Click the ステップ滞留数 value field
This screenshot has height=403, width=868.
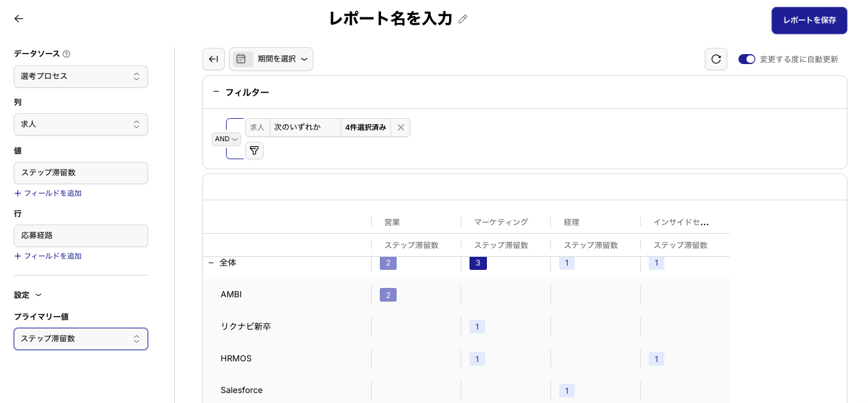click(x=81, y=173)
